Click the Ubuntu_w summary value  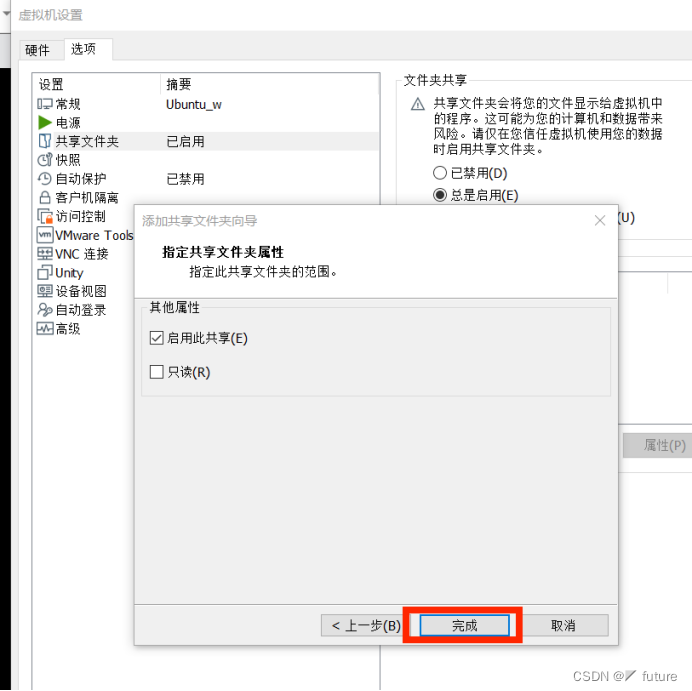pos(193,105)
